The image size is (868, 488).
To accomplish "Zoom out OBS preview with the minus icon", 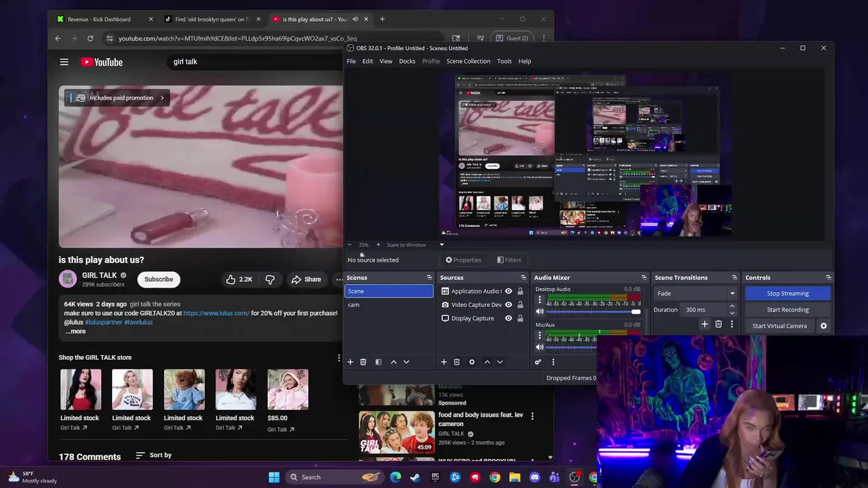I will [350, 245].
